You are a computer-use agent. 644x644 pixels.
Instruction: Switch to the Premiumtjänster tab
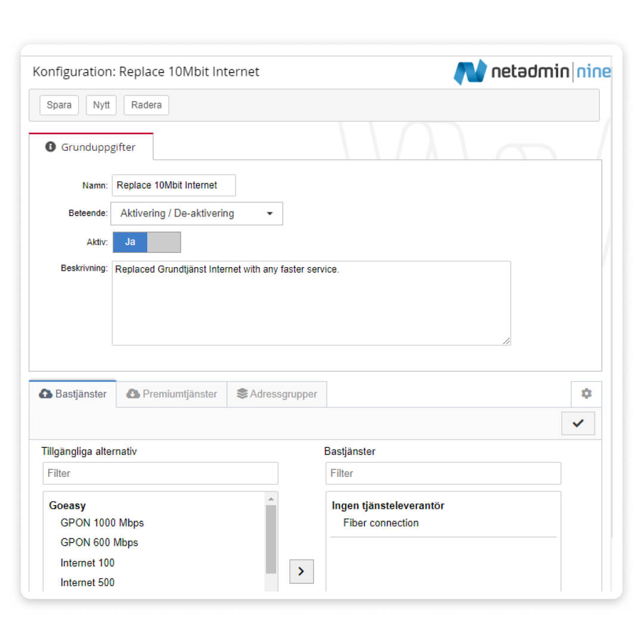(x=172, y=394)
